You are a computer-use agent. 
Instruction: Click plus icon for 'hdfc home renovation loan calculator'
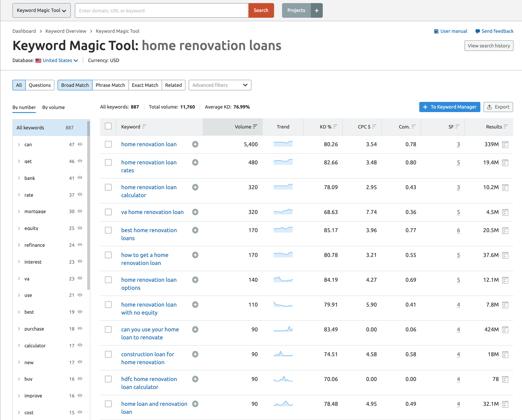pyautogui.click(x=195, y=379)
